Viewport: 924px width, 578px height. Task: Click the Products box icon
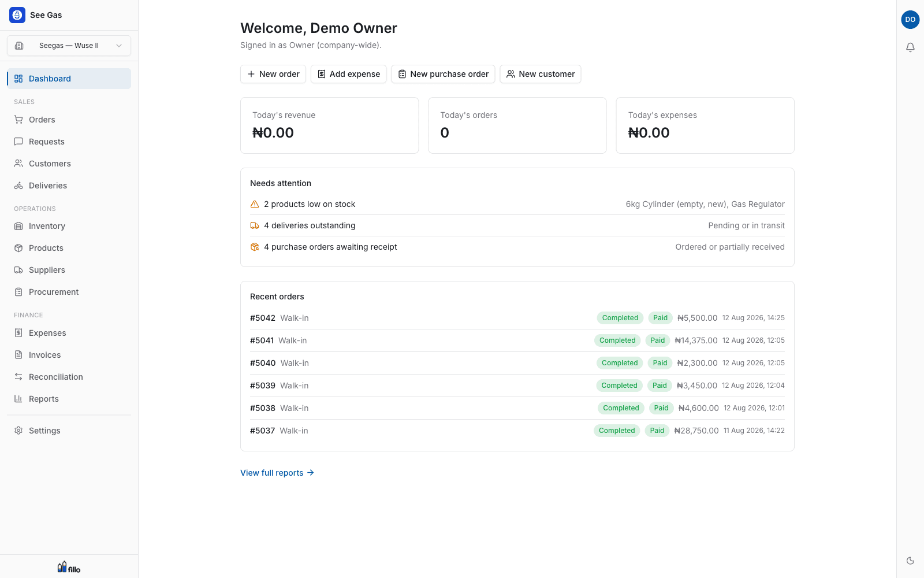pos(18,248)
